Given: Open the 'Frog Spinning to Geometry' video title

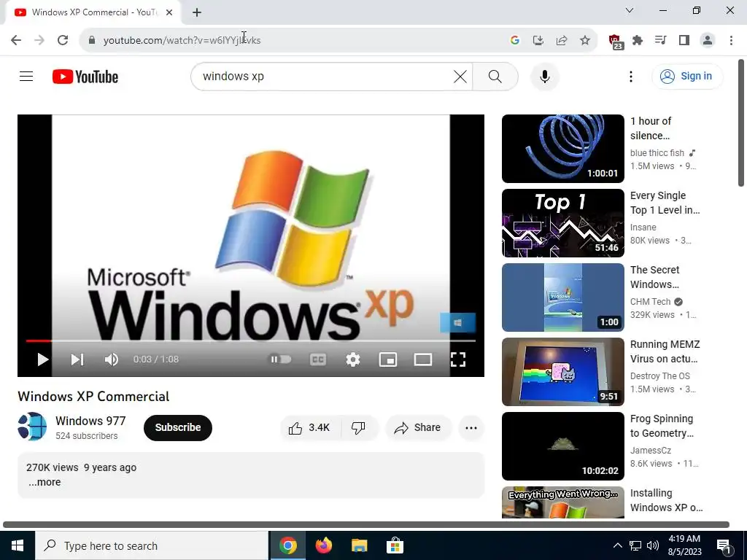Looking at the screenshot, I should [x=662, y=426].
